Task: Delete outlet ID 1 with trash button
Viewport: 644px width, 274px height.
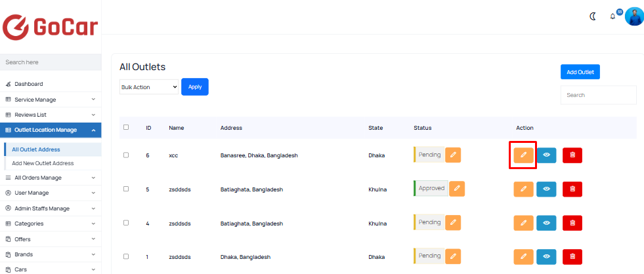Action: point(572,256)
